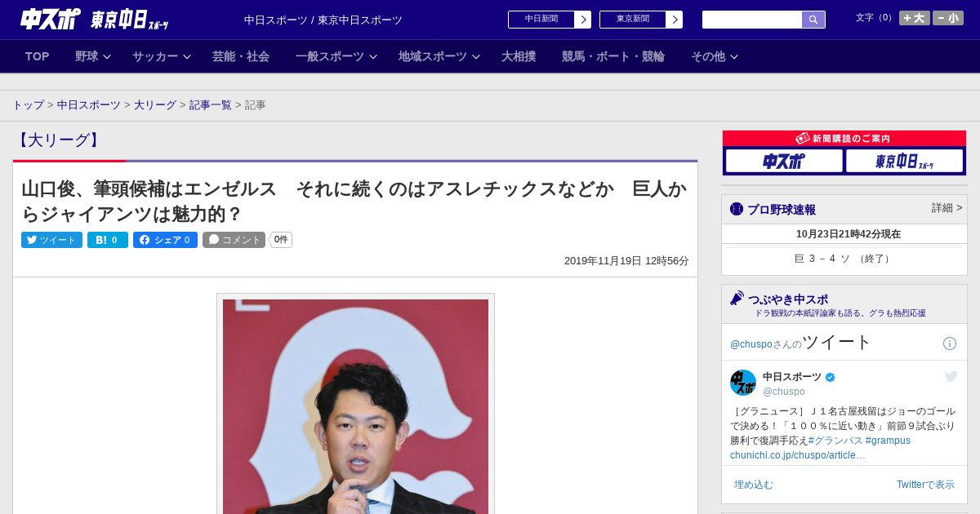Open the chunichi.co.jp/chuspo/article… tweet link
Viewport: 980px width, 514px height.
[798, 455]
